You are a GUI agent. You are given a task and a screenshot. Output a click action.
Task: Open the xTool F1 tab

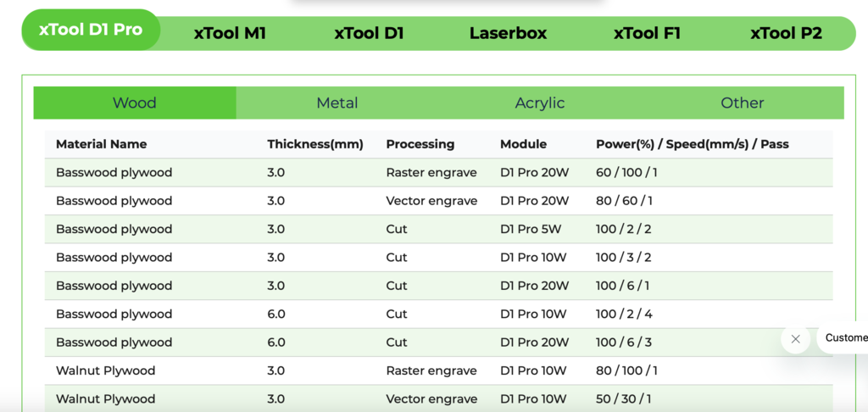click(647, 33)
